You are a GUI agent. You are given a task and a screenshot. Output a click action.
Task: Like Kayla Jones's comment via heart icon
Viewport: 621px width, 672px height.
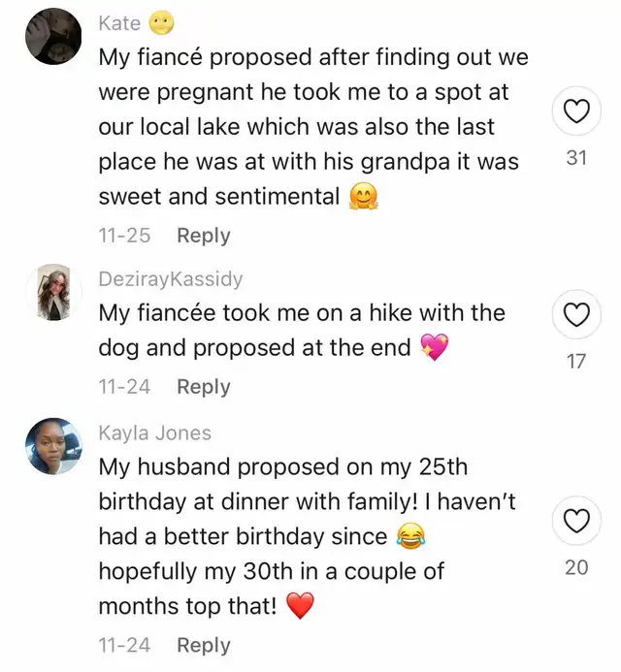(576, 522)
